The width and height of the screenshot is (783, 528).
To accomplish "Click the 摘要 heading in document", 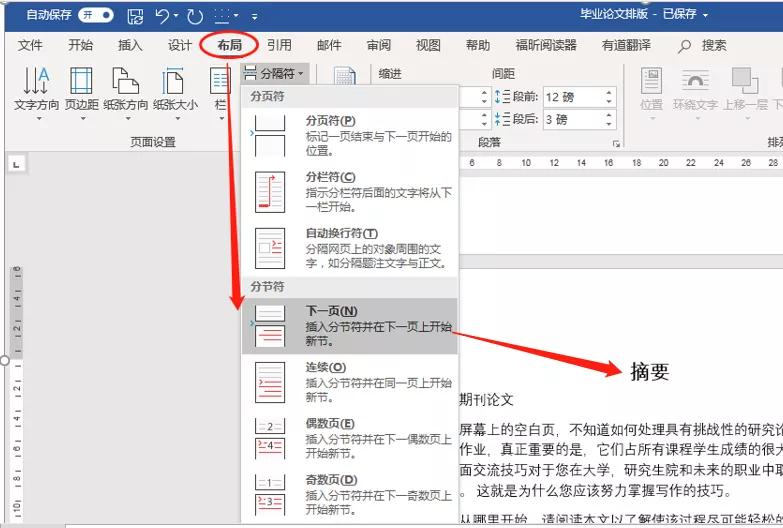I will pyautogui.click(x=649, y=372).
